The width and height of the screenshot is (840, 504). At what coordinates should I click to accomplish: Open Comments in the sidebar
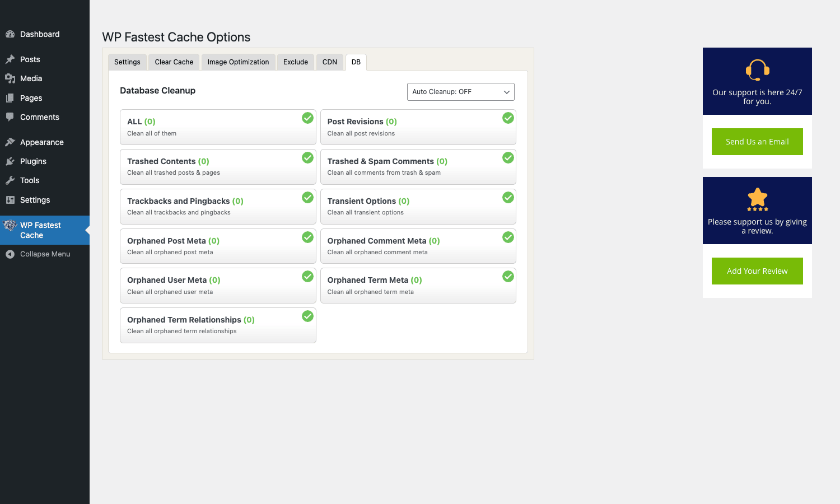pyautogui.click(x=45, y=117)
